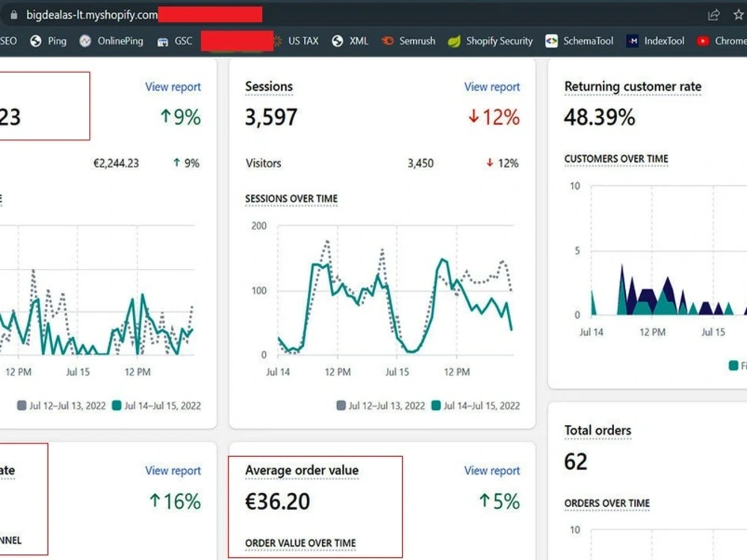
Task: Click the ORDERS OVER TIME heading
Action: coord(607,503)
